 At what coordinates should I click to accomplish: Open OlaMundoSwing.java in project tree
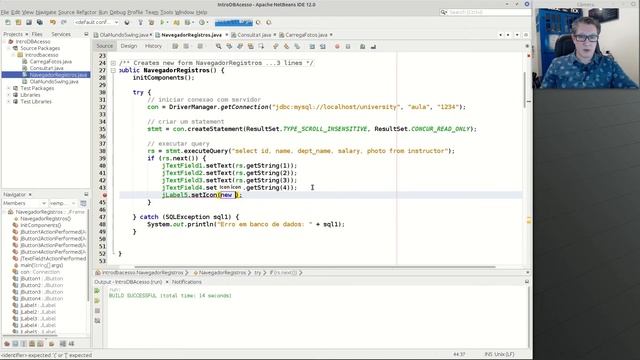(x=54, y=82)
